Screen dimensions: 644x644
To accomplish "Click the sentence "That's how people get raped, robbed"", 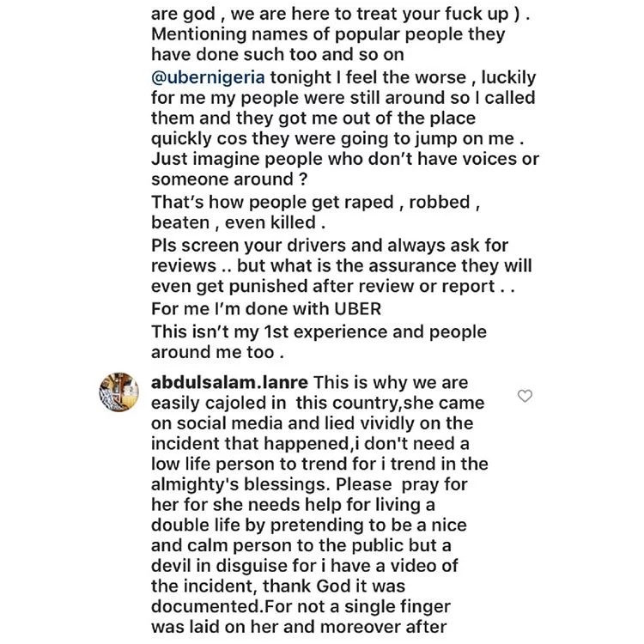I will pyautogui.click(x=311, y=203).
